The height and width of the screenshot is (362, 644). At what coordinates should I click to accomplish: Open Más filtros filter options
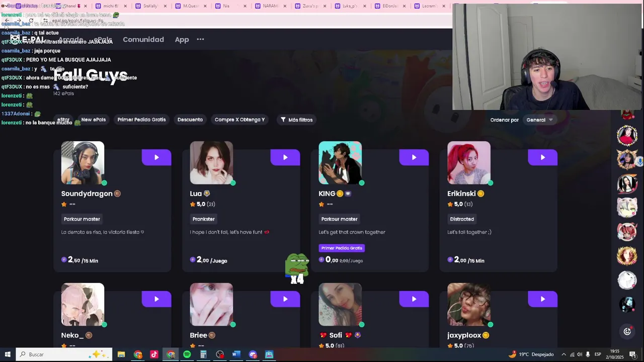[297, 120]
